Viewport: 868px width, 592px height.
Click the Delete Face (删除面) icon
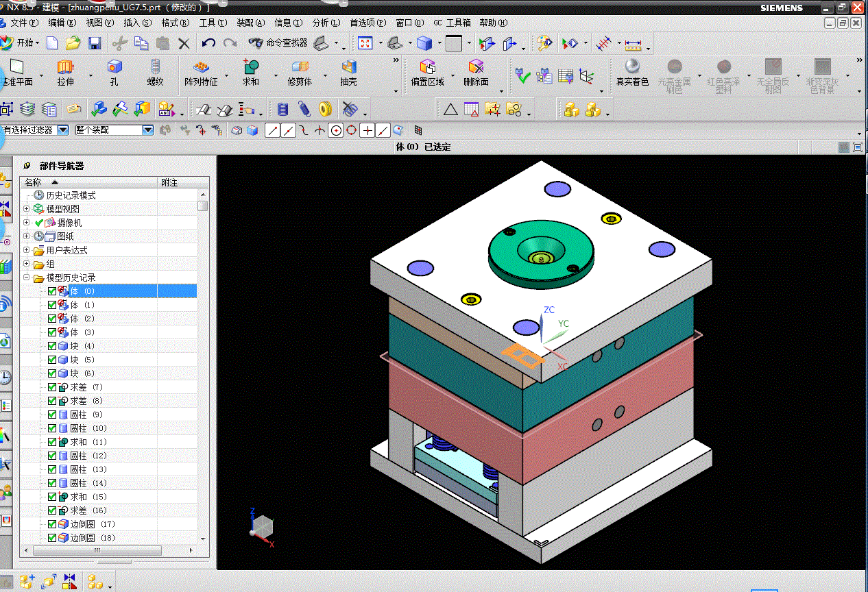[476, 67]
